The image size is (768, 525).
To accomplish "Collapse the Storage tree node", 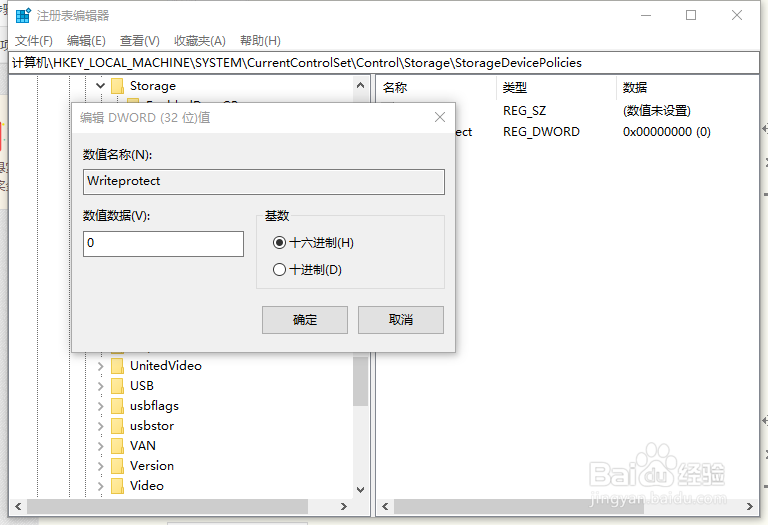I will 100,86.
